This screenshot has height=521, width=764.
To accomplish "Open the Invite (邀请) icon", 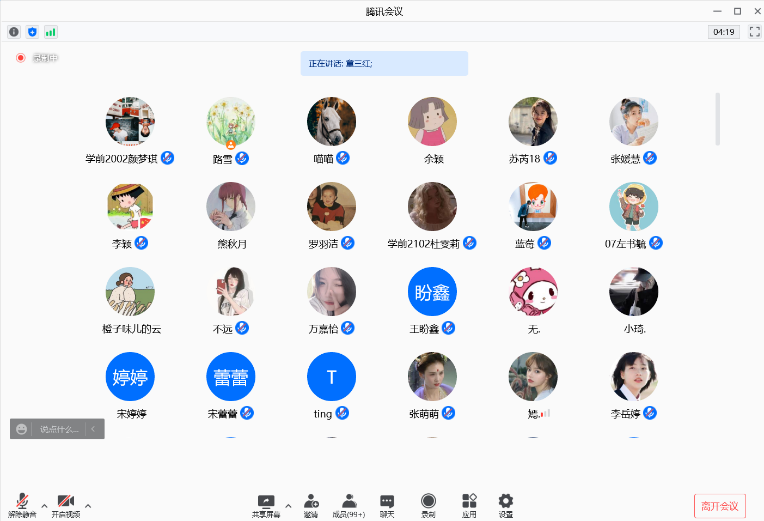I will coord(311,504).
